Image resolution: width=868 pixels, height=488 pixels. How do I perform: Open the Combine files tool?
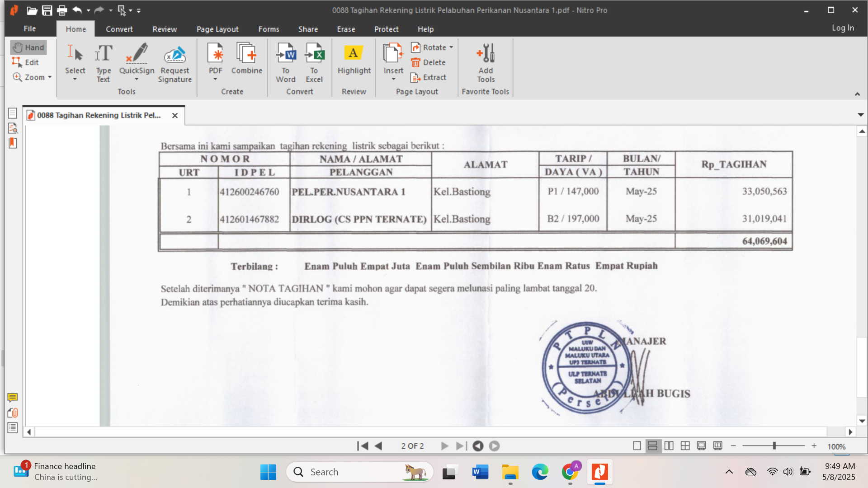pos(246,59)
